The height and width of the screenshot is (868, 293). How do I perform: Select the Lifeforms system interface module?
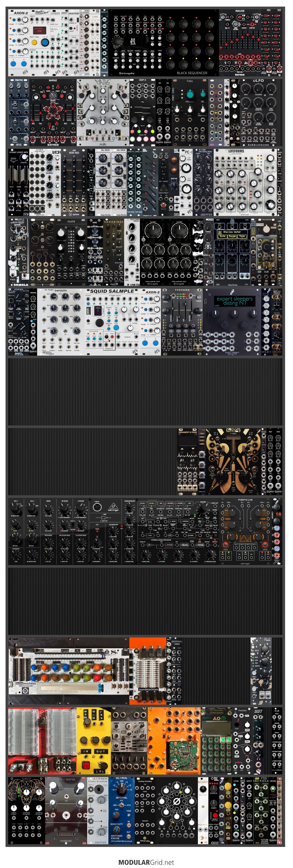(x=245, y=182)
